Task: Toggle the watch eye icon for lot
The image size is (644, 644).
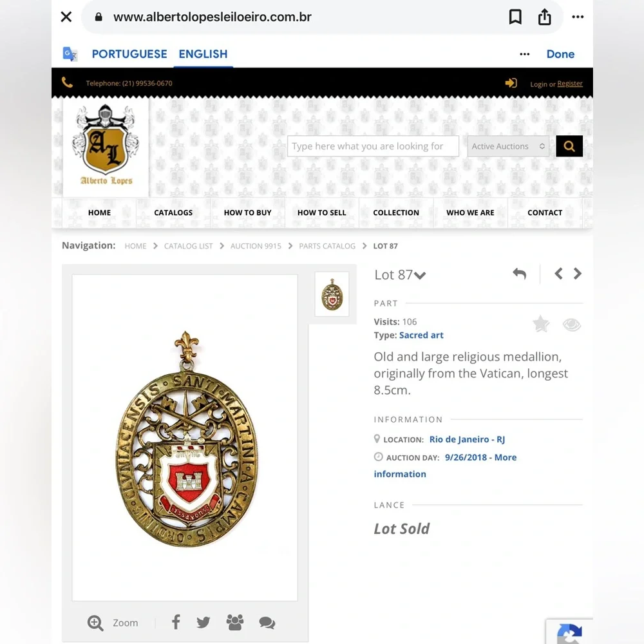Action: (x=572, y=325)
